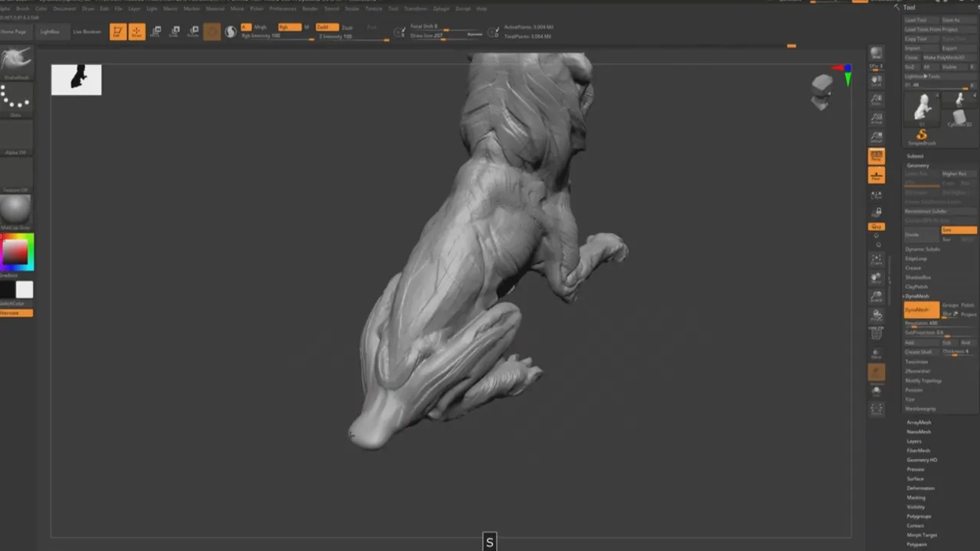Click the BPR render icon
980x551 pixels.
click(876, 53)
